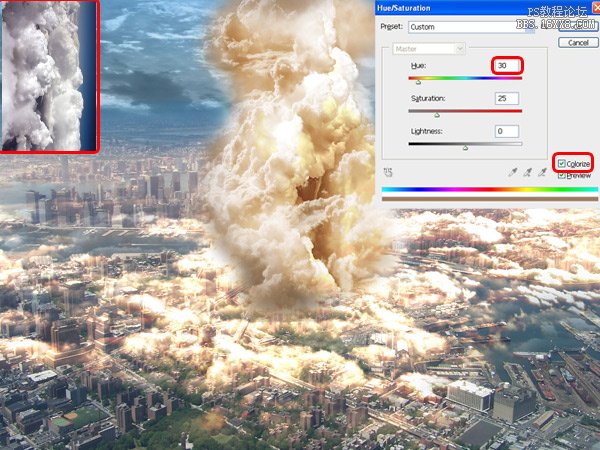Click the Cancel button
Viewport: 600px width, 450px height.
tap(578, 42)
